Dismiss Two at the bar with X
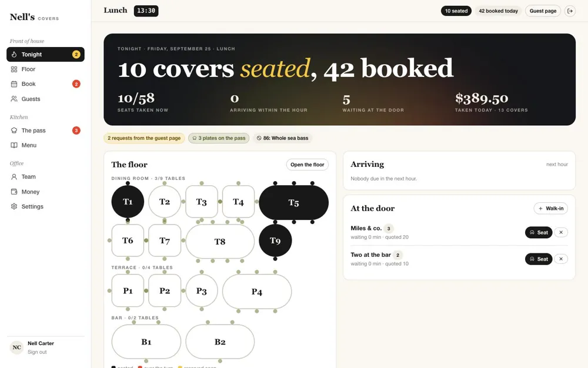The height and width of the screenshot is (368, 588). (x=561, y=259)
